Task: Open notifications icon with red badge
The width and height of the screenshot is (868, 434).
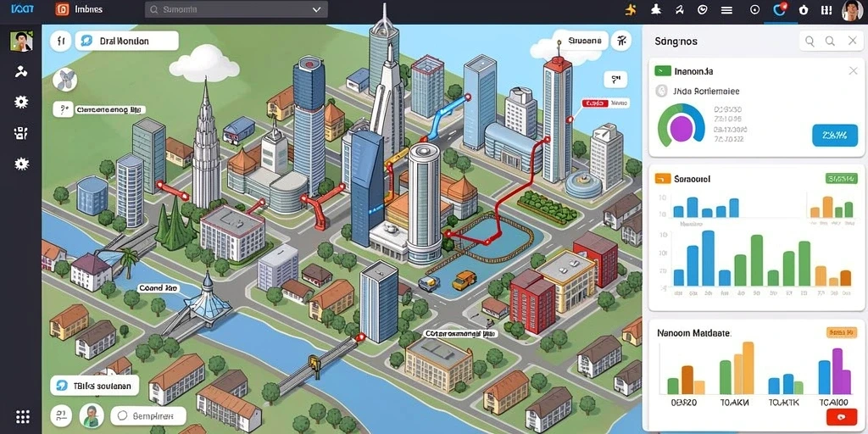Action: click(x=780, y=9)
